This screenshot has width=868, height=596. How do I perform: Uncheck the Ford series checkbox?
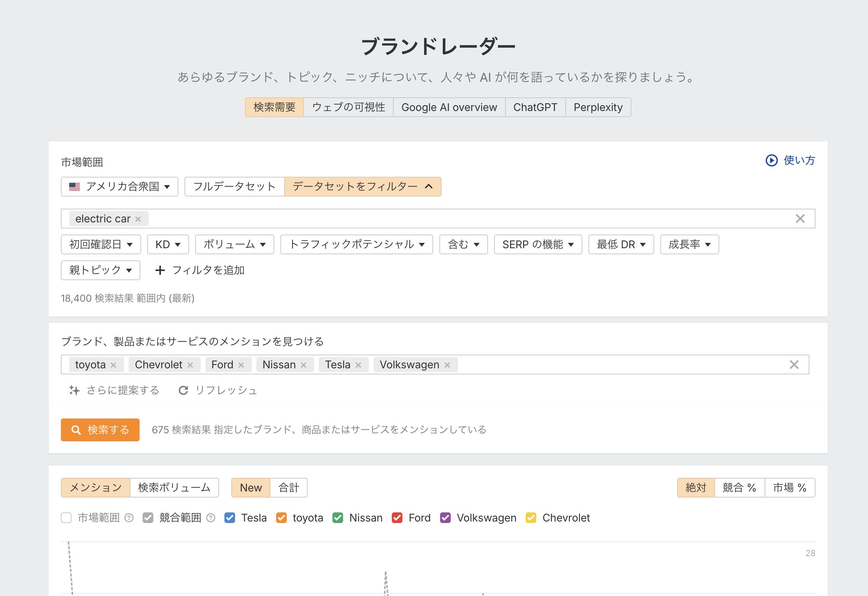(x=397, y=518)
